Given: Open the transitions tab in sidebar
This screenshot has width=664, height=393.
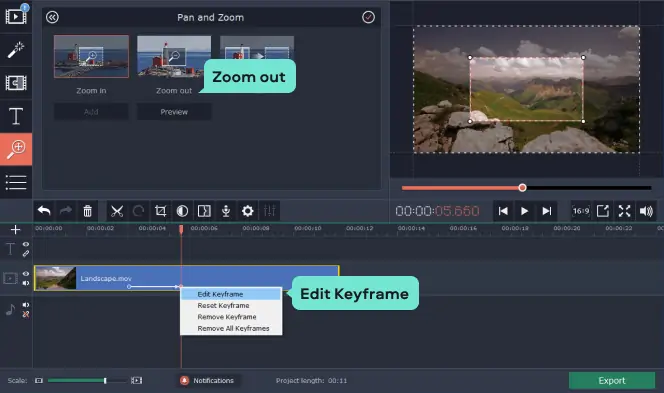Looking at the screenshot, I should coord(16,83).
